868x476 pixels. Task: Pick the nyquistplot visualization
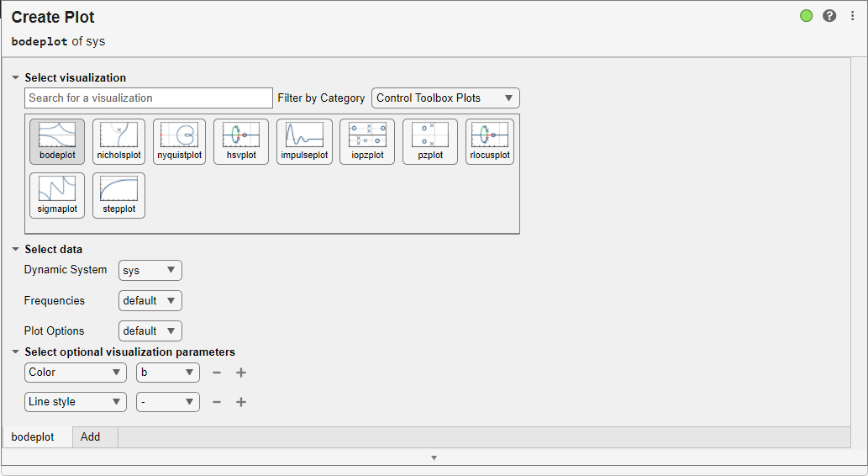pos(179,142)
